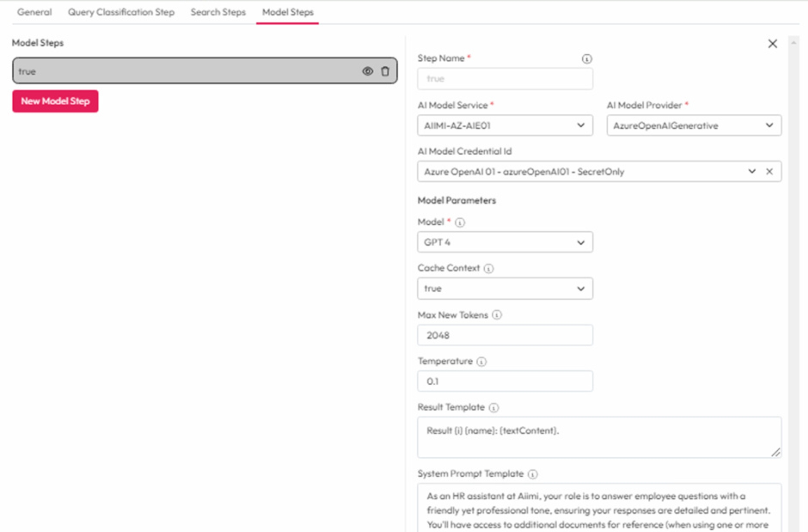Image resolution: width=808 pixels, height=532 pixels.
Task: Close the model step details panel
Action: pos(772,44)
